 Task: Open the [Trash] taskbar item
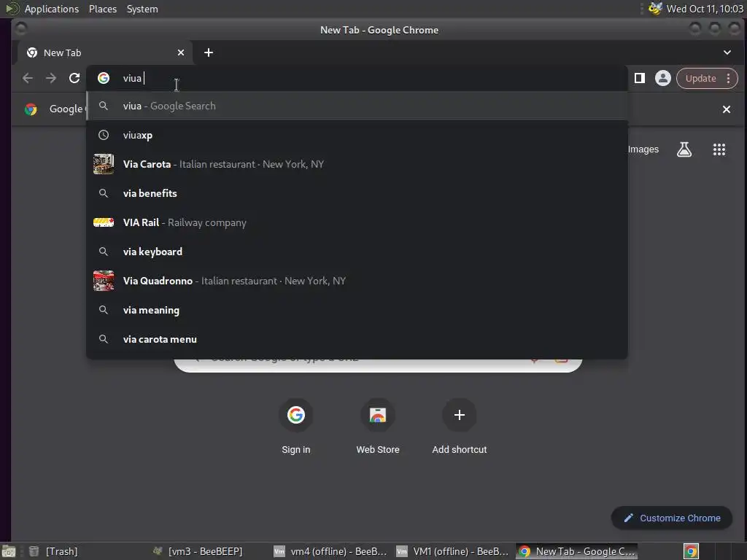53,551
